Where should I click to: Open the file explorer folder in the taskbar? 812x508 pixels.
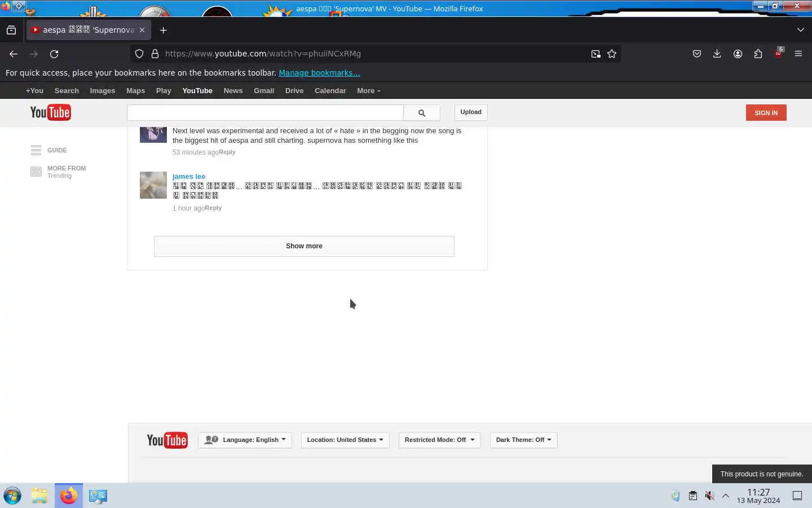(39, 496)
